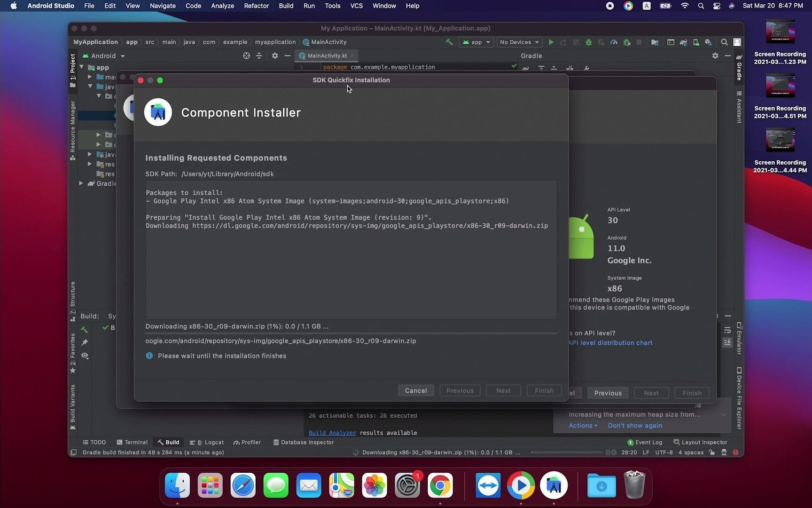Open the API level distribution chart link
Viewport: 812px width, 508px height.
point(610,342)
